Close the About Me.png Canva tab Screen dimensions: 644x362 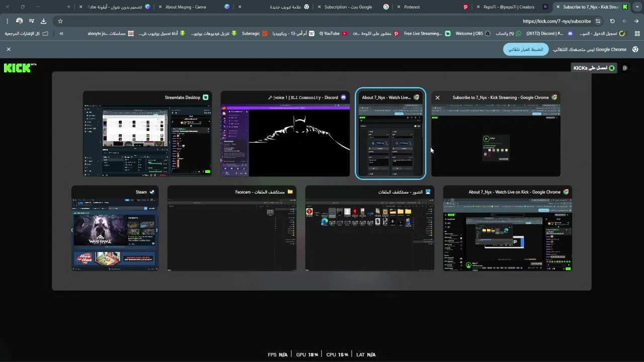(x=160, y=7)
